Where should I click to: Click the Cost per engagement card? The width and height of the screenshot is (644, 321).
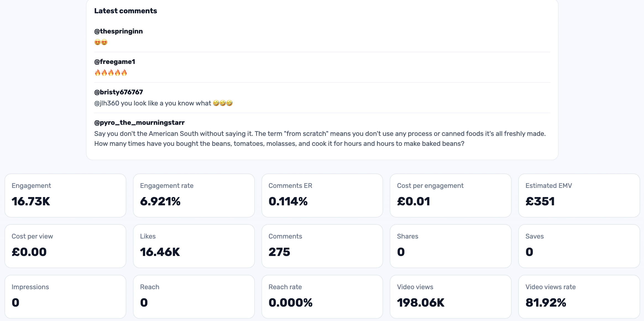point(451,195)
